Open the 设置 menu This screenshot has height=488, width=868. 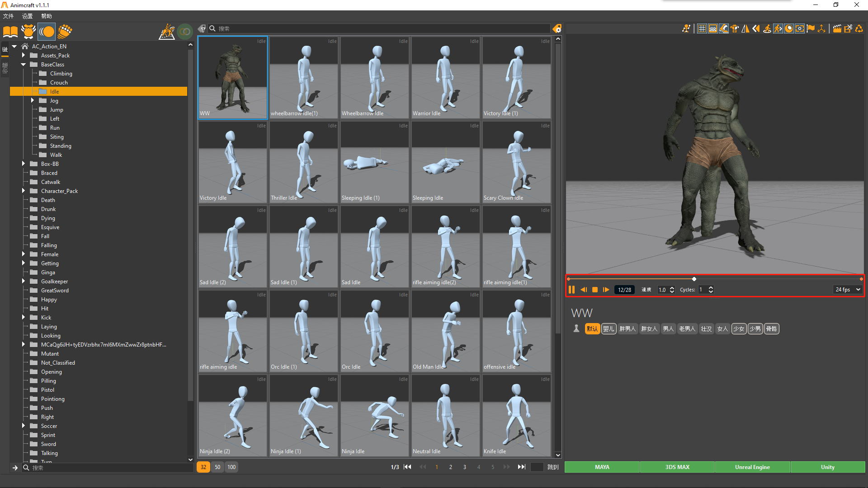tap(27, 16)
